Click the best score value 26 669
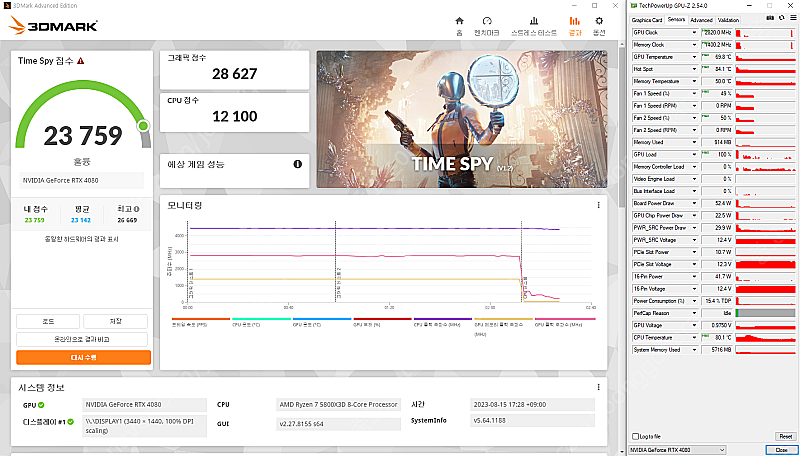This screenshot has width=800, height=456. (127, 220)
